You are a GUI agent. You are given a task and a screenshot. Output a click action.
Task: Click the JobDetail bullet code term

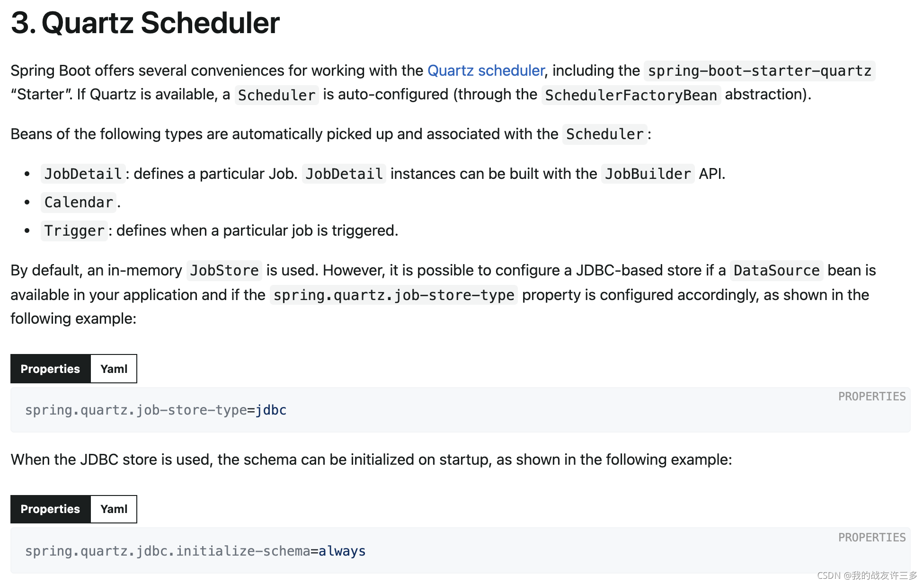(83, 174)
